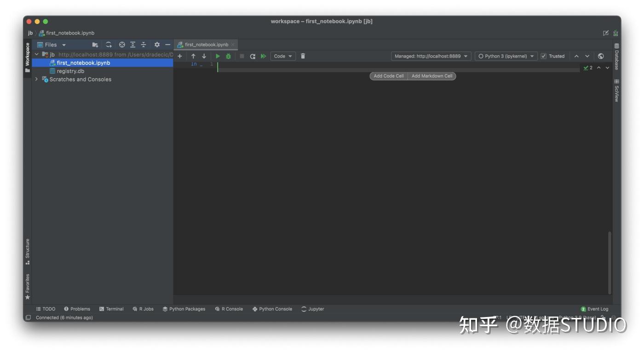
Task: Switch to the Python Console tool window
Action: 272,309
